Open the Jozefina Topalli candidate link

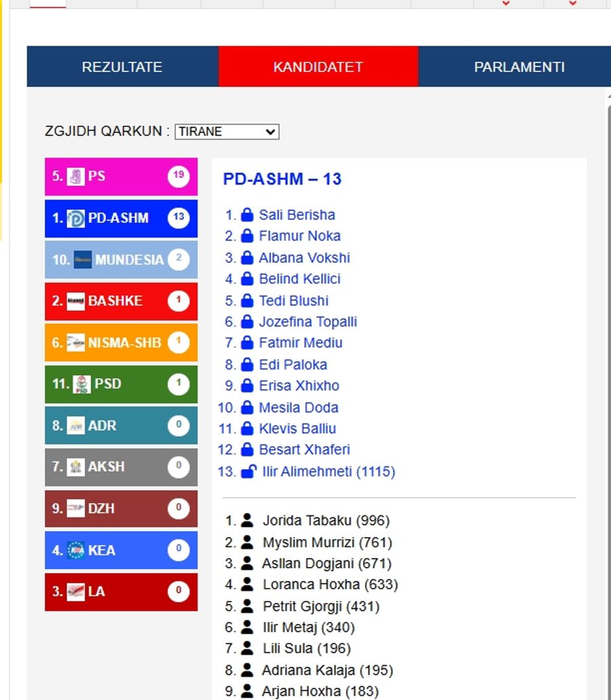tap(308, 321)
